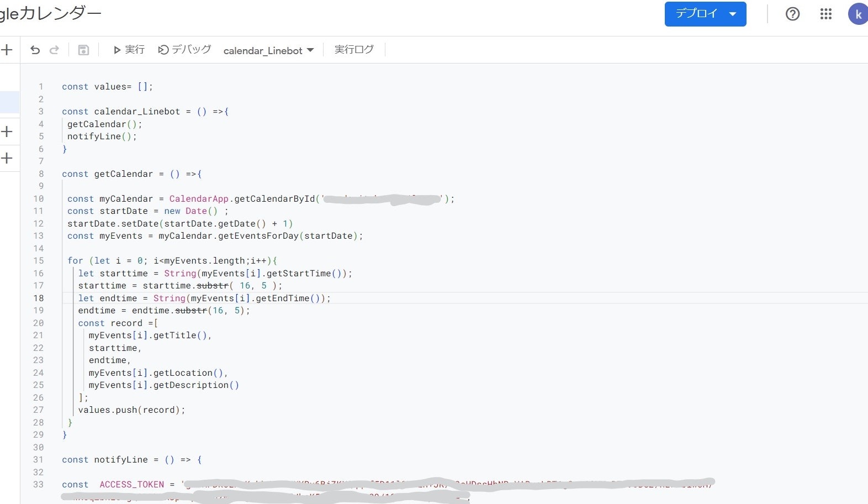Click 'notifyLine();' on line 5
Screen dimensions: 868x504
click(x=102, y=136)
